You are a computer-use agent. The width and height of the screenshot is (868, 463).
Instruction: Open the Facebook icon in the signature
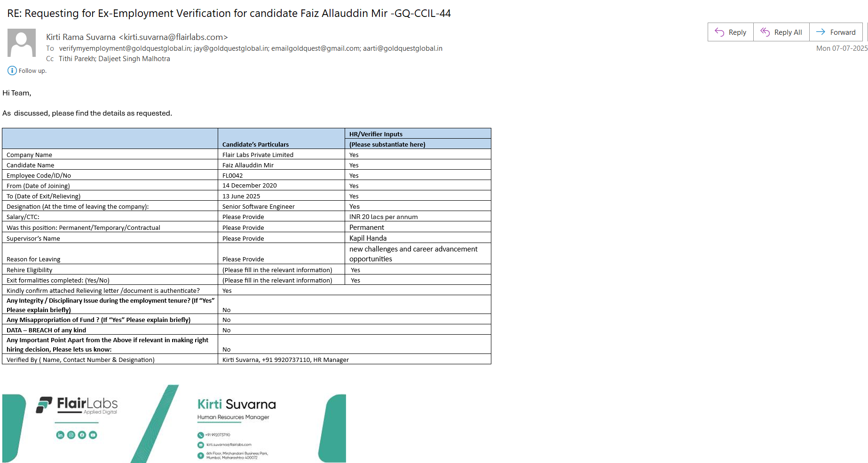(x=82, y=435)
